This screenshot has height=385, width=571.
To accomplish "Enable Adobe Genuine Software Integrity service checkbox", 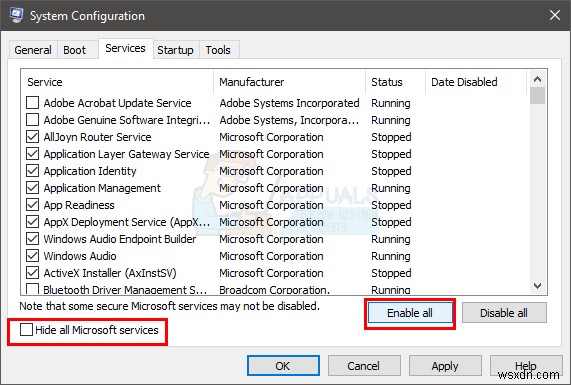I will 32,120.
